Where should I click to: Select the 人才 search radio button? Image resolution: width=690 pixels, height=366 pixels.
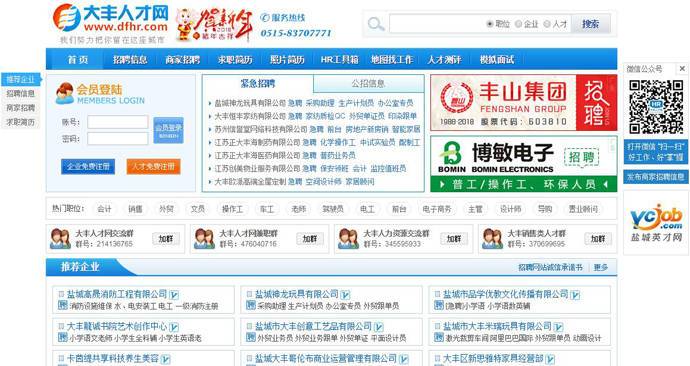point(547,24)
